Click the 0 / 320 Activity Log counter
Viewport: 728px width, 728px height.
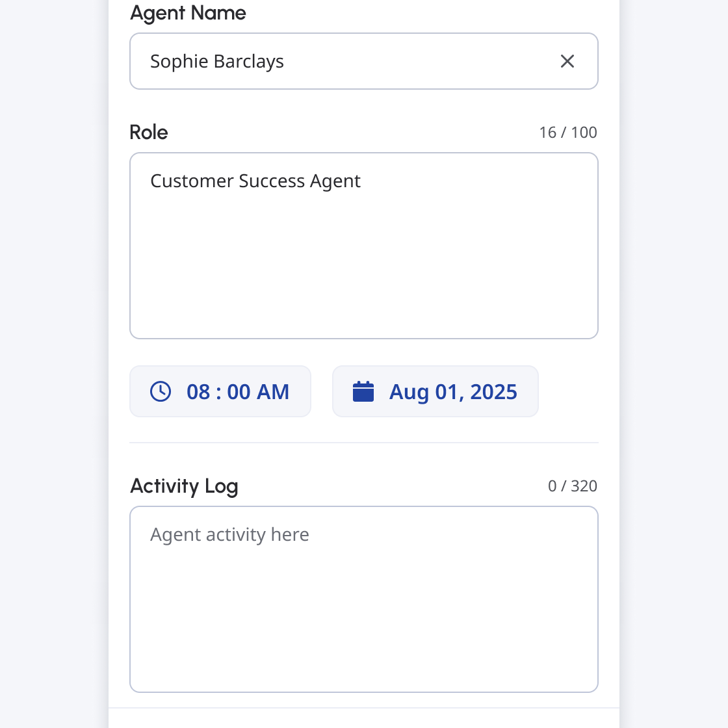click(x=572, y=486)
